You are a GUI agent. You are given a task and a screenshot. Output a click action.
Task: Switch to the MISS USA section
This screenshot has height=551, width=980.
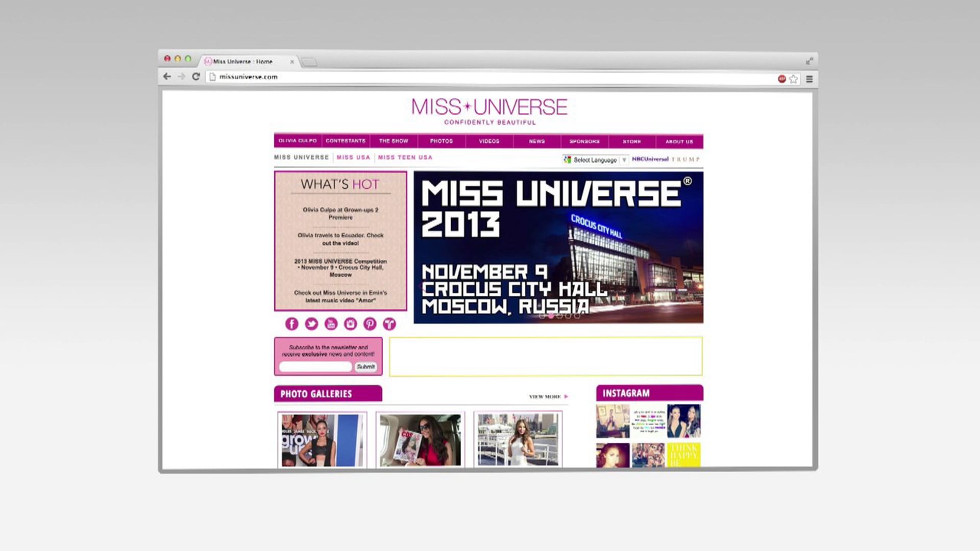(x=353, y=158)
